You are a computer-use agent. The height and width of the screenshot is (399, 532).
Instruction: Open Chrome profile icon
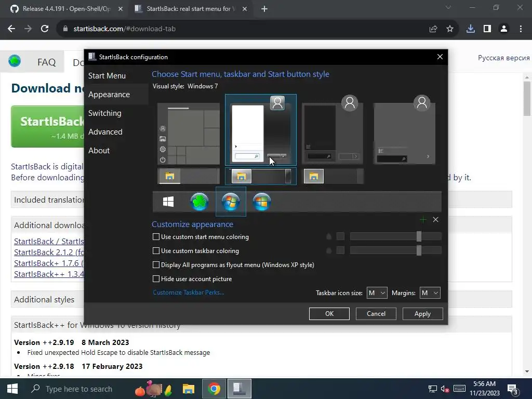coord(504,29)
